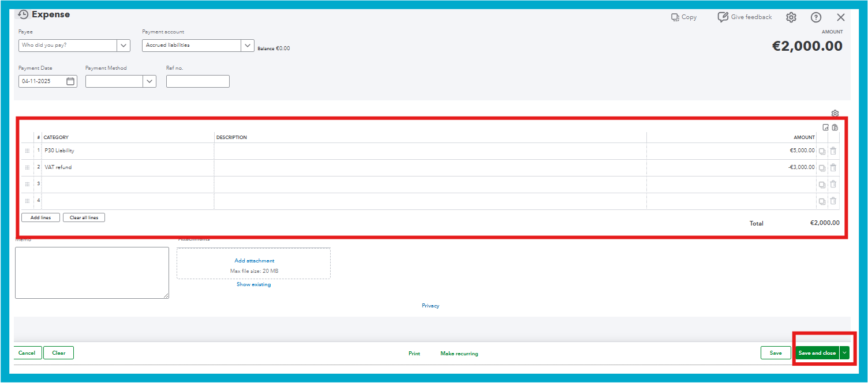Screen dimensions: 868x383
Task: Copy the VAT refund line
Action: pyautogui.click(x=822, y=168)
